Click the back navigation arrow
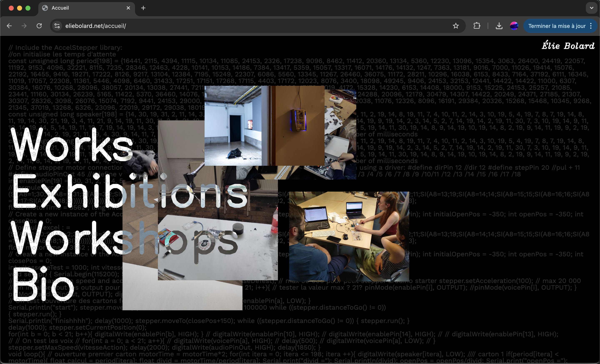The height and width of the screenshot is (364, 600). point(9,26)
